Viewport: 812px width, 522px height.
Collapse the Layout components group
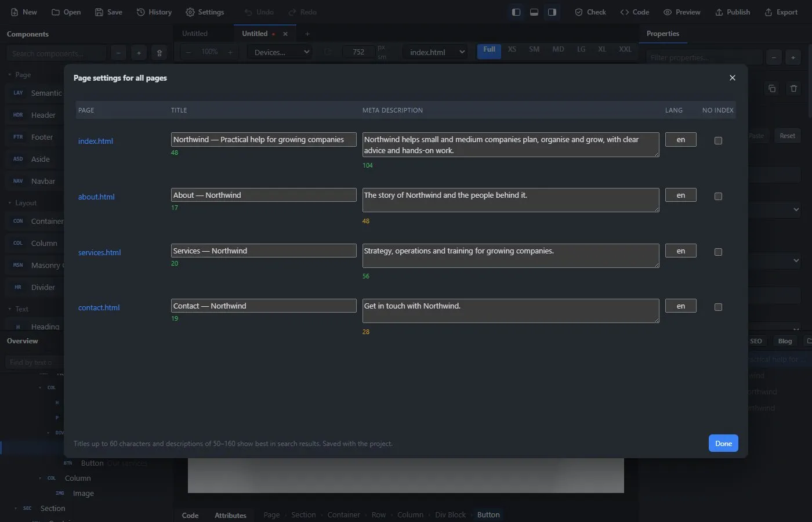click(x=10, y=203)
